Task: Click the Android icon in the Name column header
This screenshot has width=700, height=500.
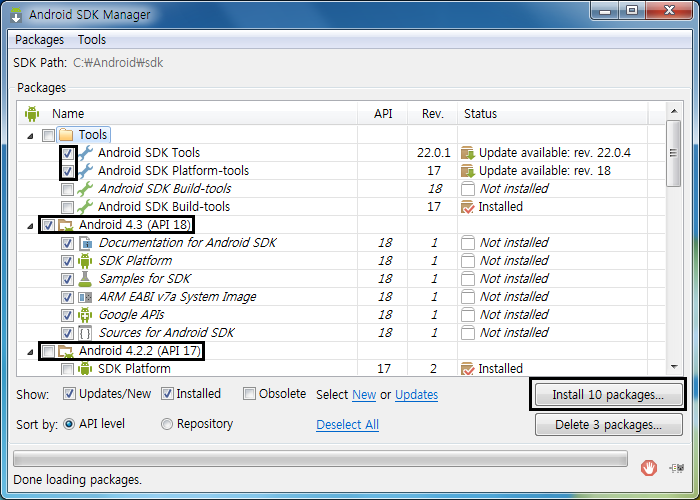Action: click(x=32, y=114)
